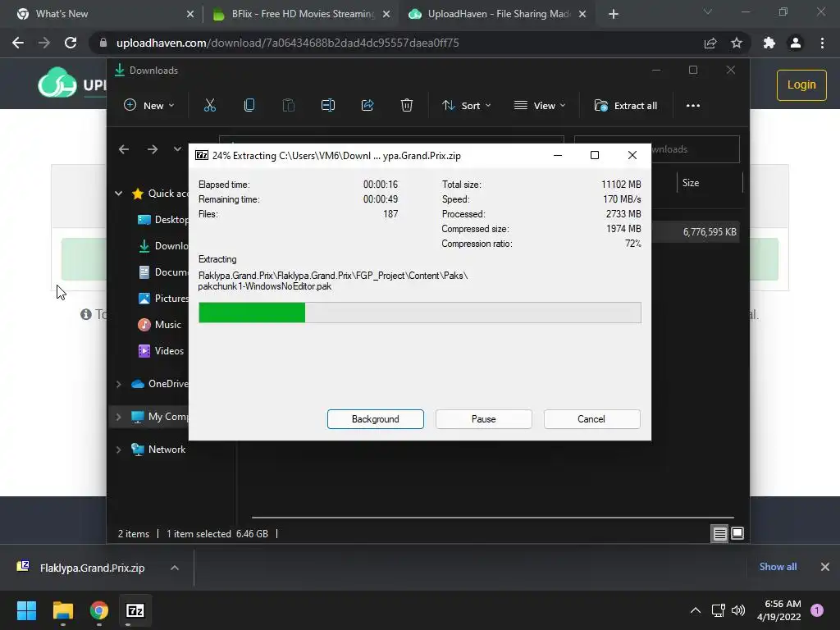Click Extract all in Downloads toolbar
The width and height of the screenshot is (840, 630).
pos(626,106)
